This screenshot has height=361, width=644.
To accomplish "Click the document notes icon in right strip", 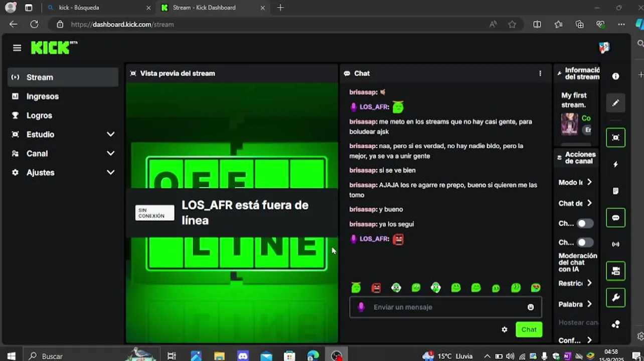I will point(615,191).
